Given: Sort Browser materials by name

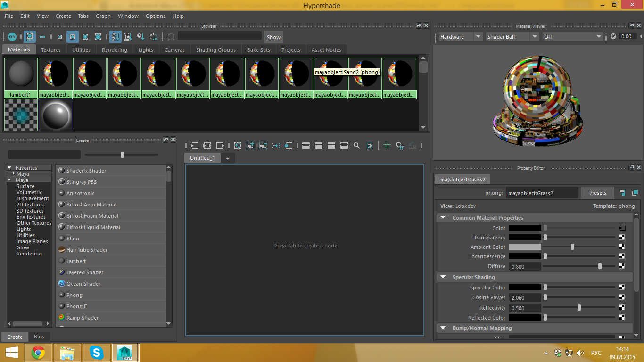Looking at the screenshot, I should [116, 37].
